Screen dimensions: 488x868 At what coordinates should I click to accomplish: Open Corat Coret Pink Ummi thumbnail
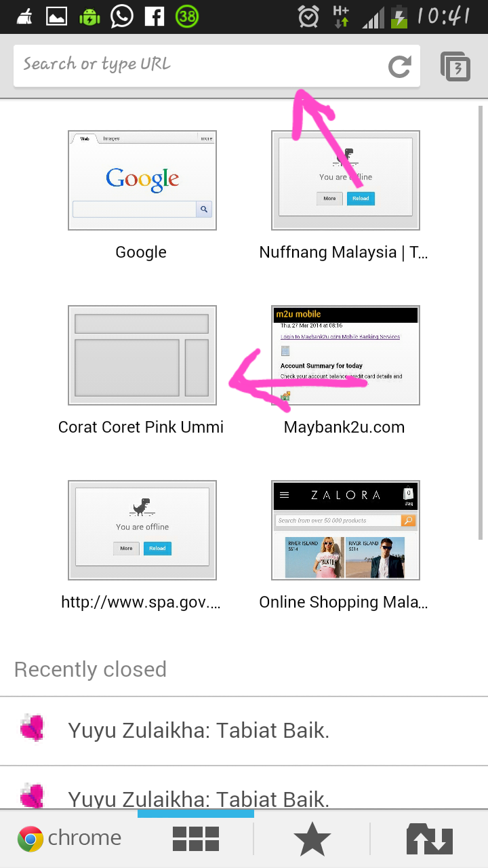(142, 355)
